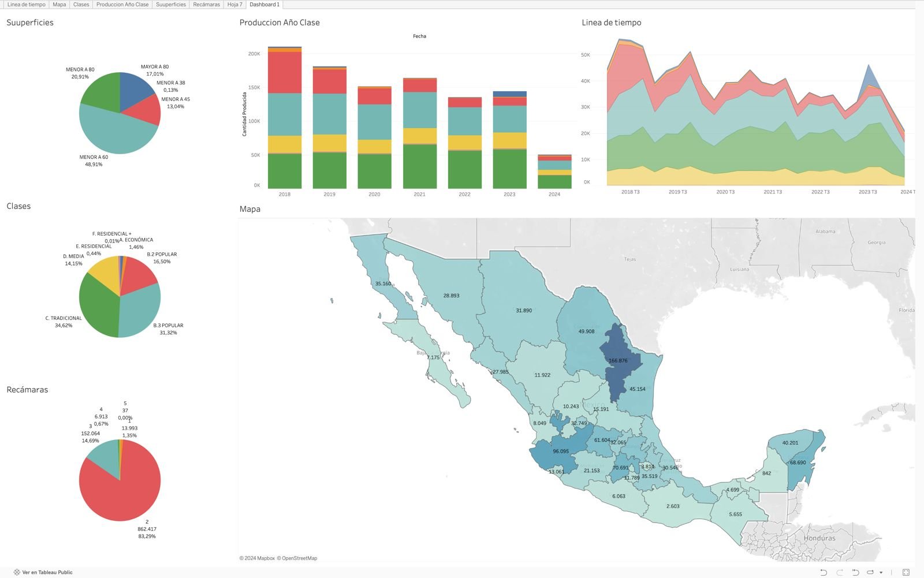This screenshot has height=578, width=924.
Task: Enter full screen with expand icon
Action: 906,572
